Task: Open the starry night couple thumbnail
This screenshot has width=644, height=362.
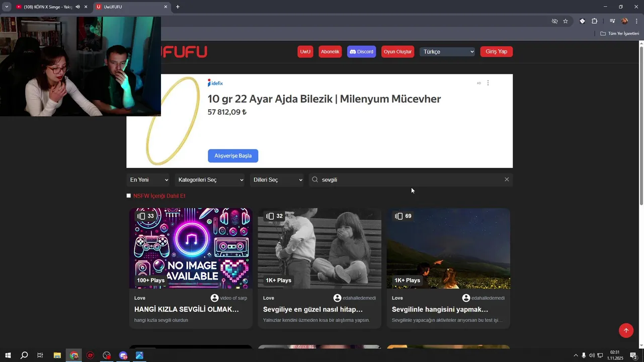Action: point(448,248)
